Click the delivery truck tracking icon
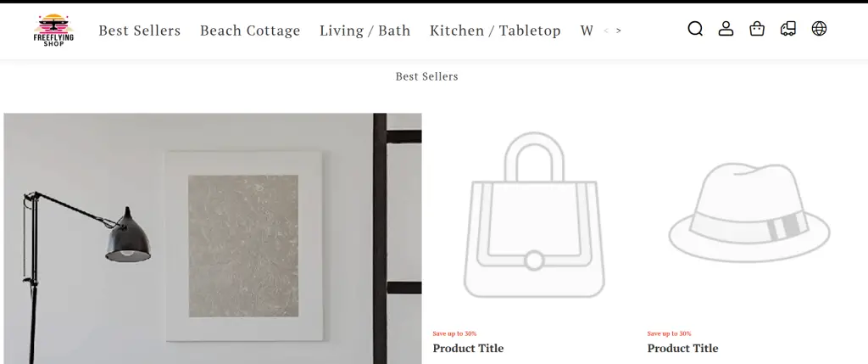This screenshot has width=868, height=364. point(788,29)
